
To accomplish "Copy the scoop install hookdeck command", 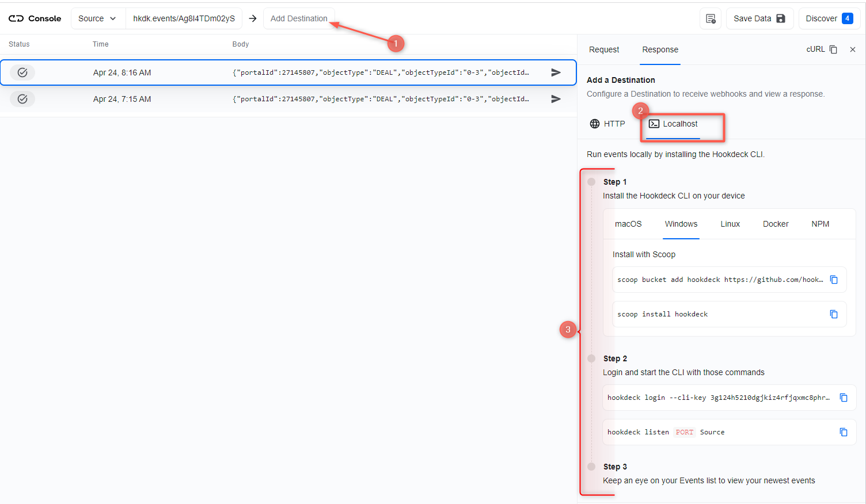I will 834,314.
